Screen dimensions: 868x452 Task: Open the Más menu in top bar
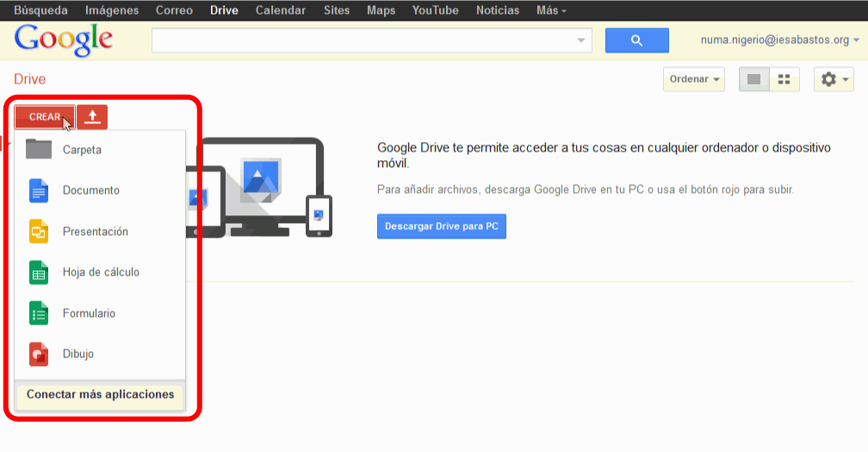point(551,10)
